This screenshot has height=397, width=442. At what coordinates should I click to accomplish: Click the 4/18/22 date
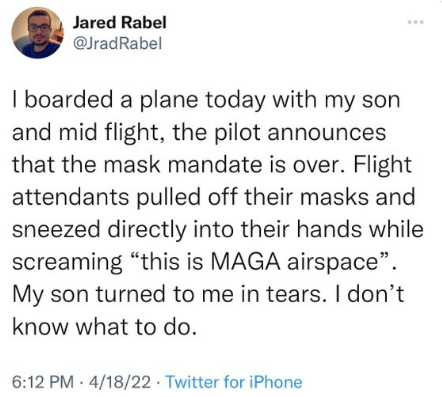pos(119,382)
